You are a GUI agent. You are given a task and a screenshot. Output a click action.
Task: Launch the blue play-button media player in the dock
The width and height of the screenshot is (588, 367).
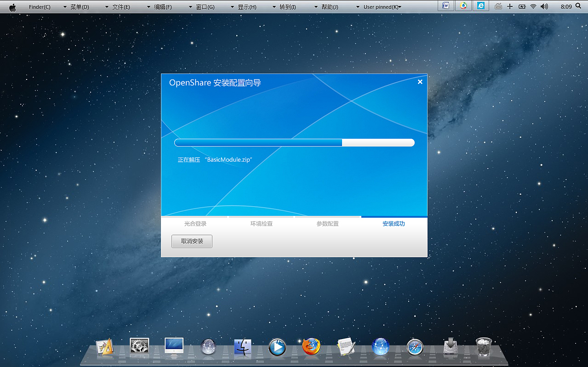(x=277, y=347)
